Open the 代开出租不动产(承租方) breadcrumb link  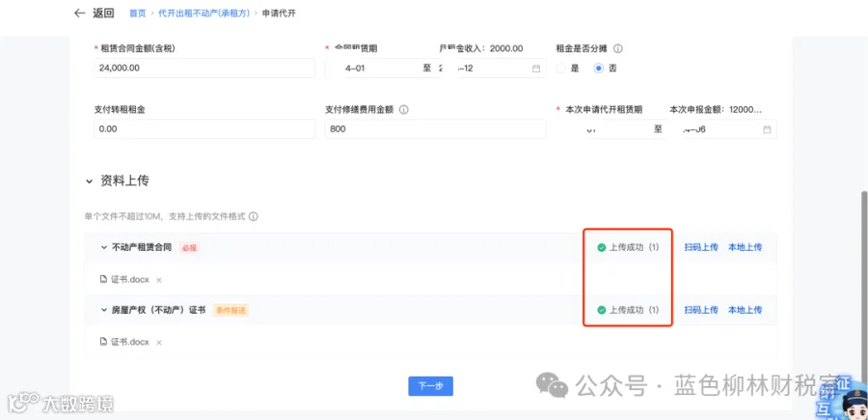(x=204, y=13)
